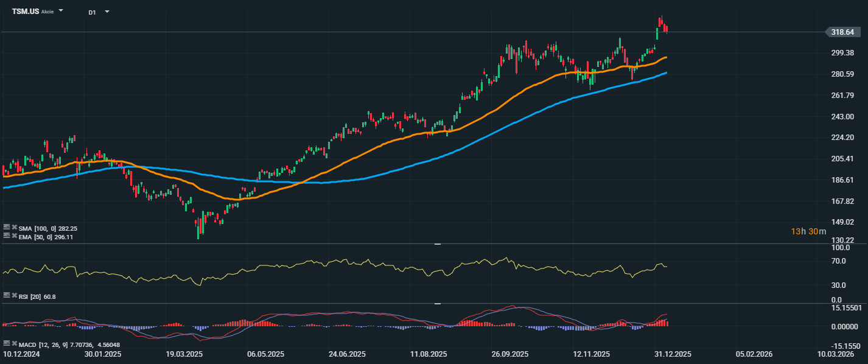868x364 pixels.
Task: Click the 13h 30m candle countdown timer
Action: (x=808, y=231)
